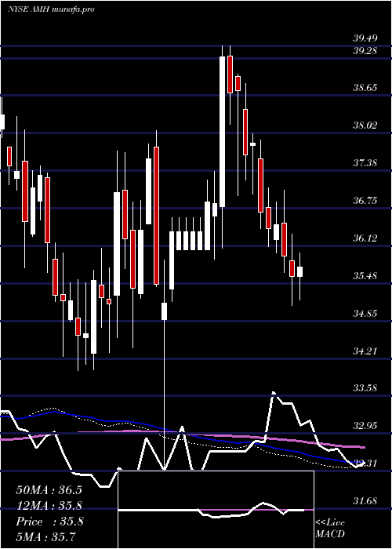This screenshot has height=549, width=392.
Task: Click the 38.02 price axis label
Action: pos(365,125)
